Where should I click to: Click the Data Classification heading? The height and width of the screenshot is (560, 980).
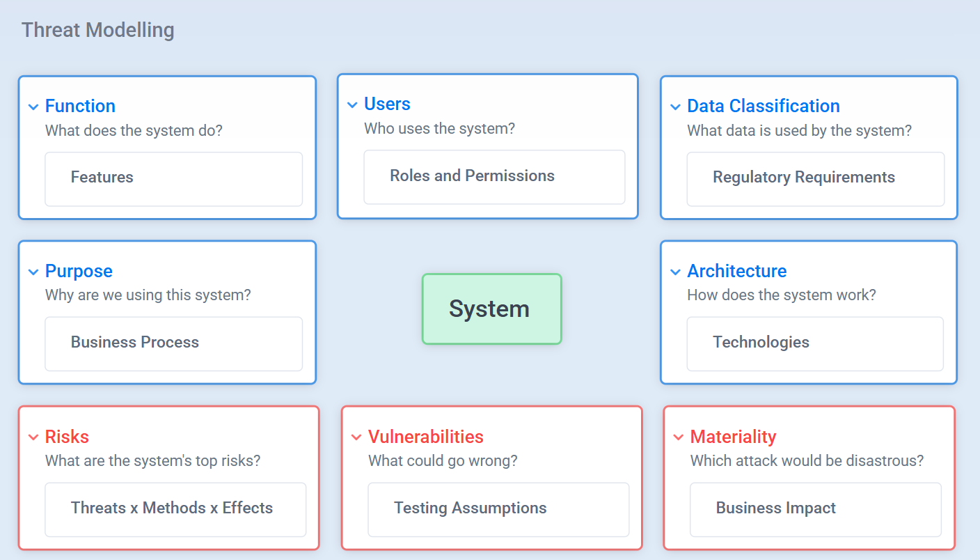[763, 106]
